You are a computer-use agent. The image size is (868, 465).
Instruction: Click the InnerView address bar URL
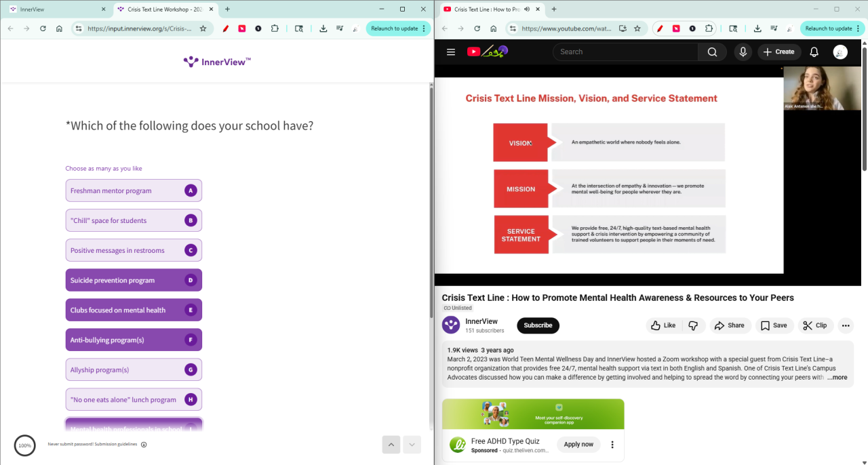point(139,28)
